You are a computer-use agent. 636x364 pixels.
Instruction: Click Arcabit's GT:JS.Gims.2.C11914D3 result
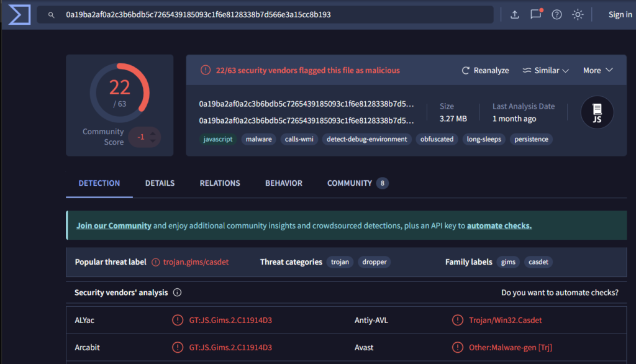click(230, 347)
